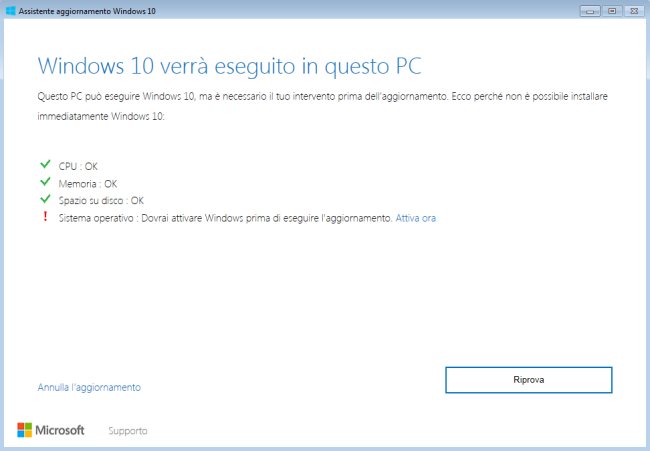This screenshot has width=650, height=451.
Task: Click the red exclamation warning icon
Action: (44, 216)
